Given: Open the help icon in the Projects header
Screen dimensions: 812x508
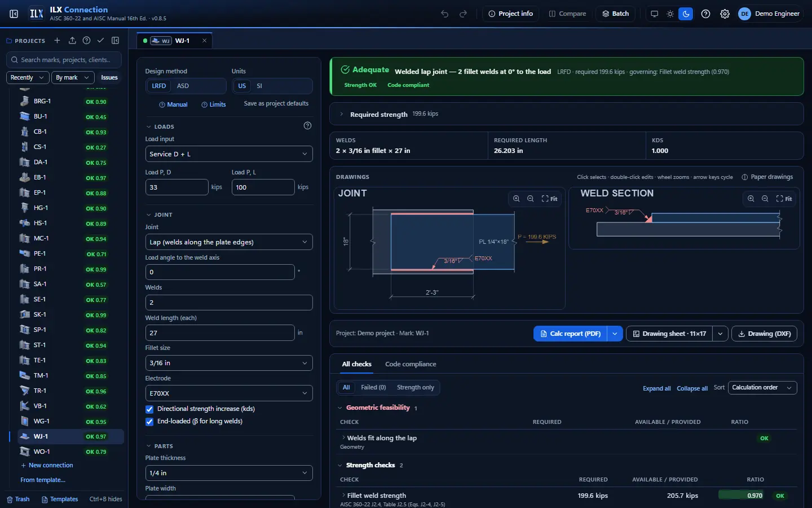Looking at the screenshot, I should [86, 41].
